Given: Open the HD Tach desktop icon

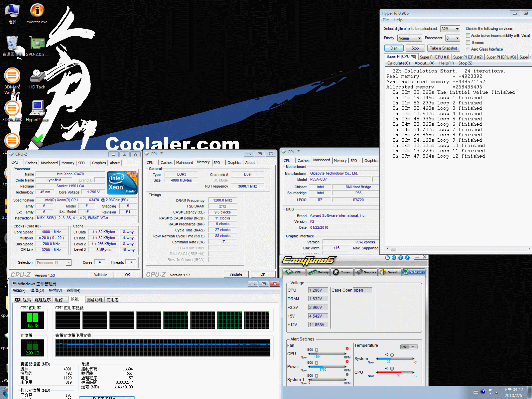Looking at the screenshot, I should [37, 79].
